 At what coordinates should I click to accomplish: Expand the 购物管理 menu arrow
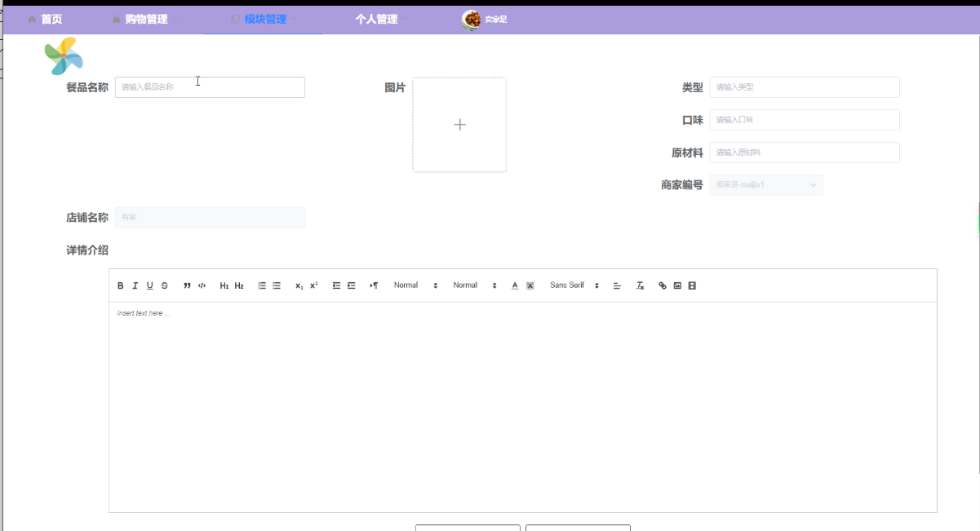175,20
